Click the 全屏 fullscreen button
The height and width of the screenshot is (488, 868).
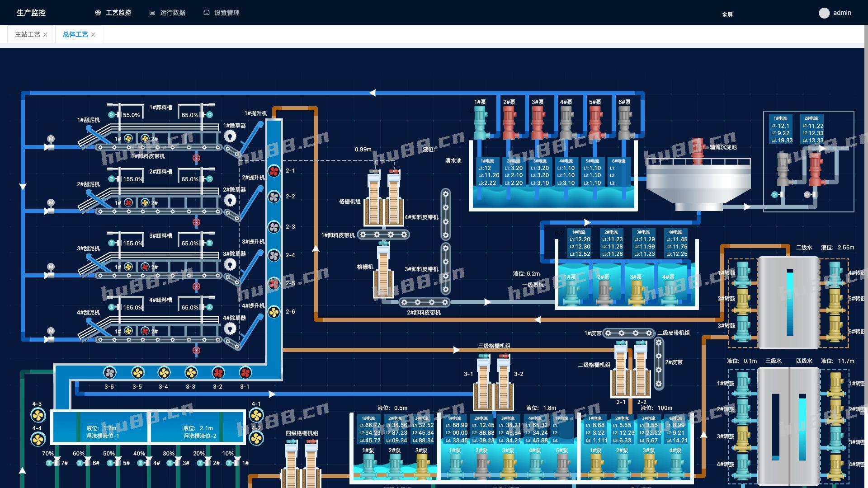(727, 14)
